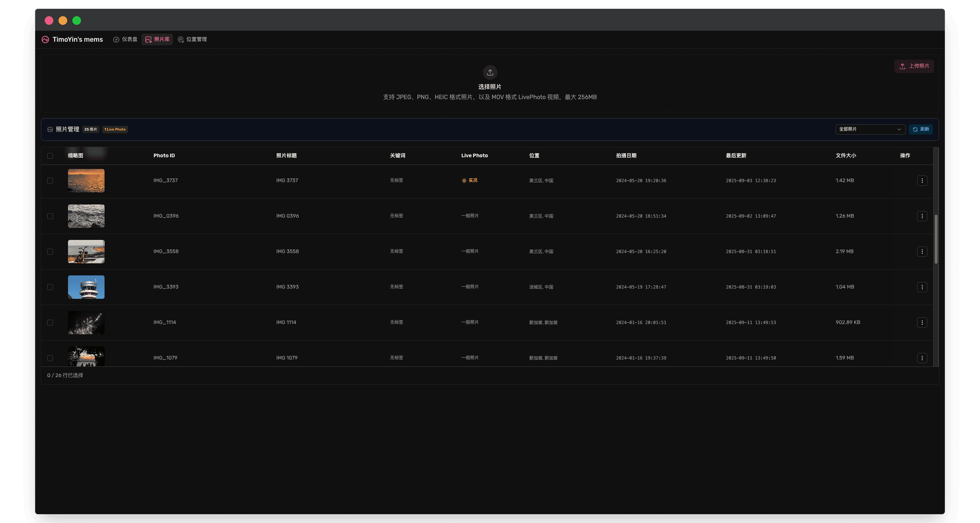Click the Photo ID column header
The width and height of the screenshot is (980, 523).
coord(164,156)
